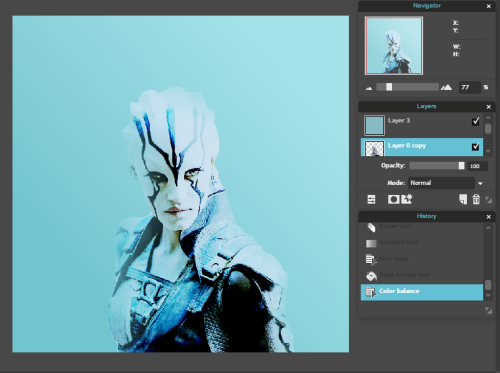Toggle visibility checkbox of Layer 0 copy
The width and height of the screenshot is (500, 373).
pyautogui.click(x=476, y=147)
